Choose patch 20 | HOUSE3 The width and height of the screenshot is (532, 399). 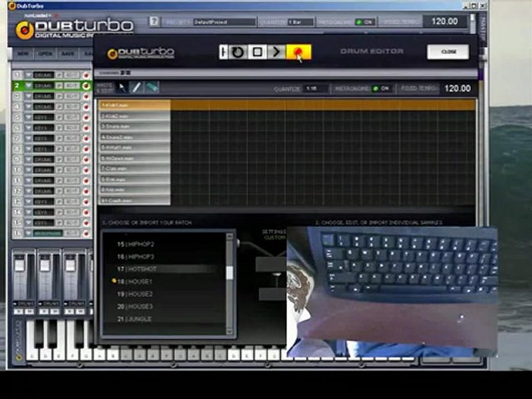coord(135,306)
